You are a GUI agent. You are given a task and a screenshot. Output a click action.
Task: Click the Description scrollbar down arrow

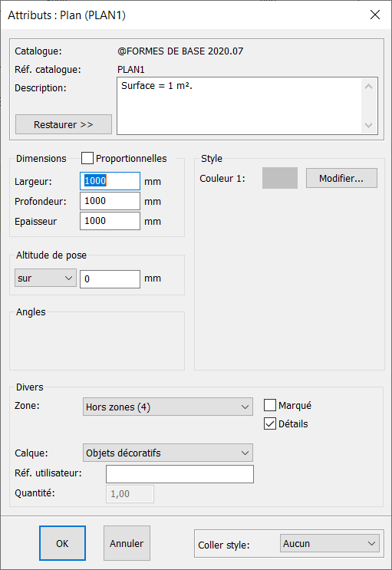coord(368,125)
